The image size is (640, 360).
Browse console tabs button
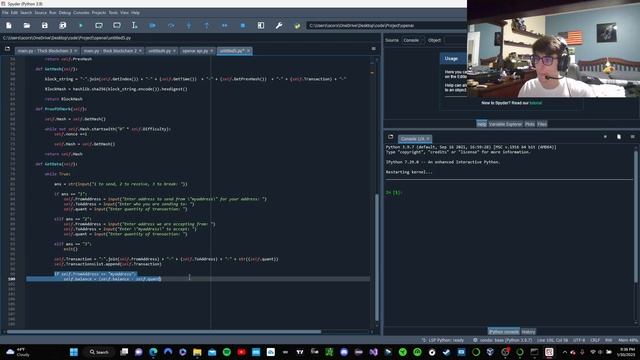pos(391,137)
